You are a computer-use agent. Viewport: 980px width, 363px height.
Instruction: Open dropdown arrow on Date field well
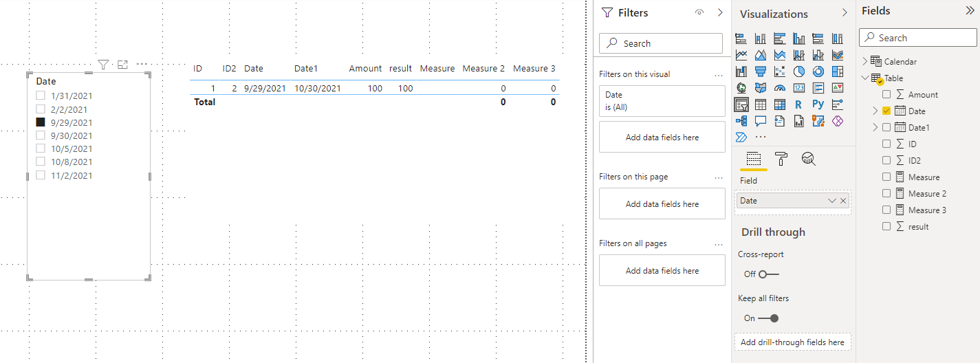(x=832, y=201)
